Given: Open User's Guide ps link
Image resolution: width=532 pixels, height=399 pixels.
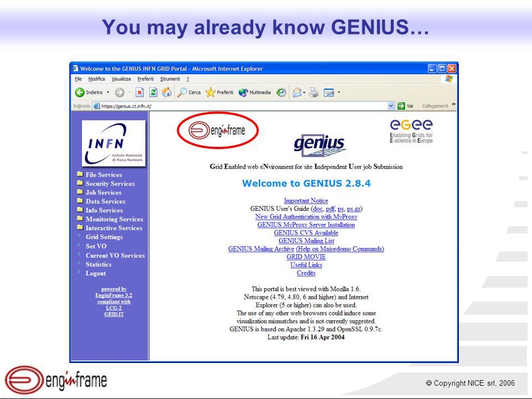Looking at the screenshot, I should pos(341,209).
